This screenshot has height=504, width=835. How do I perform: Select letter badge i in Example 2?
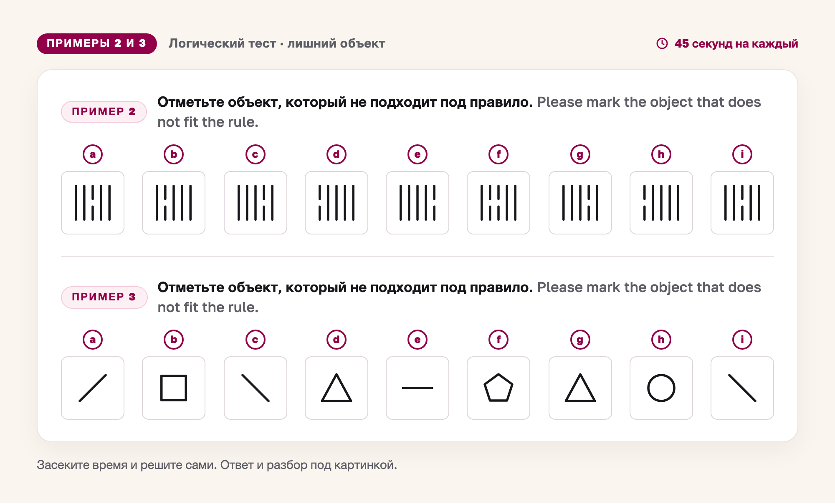pos(742,154)
